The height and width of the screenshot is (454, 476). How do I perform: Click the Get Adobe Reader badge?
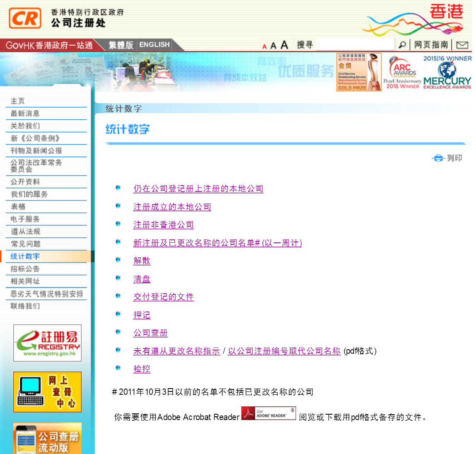268,413
